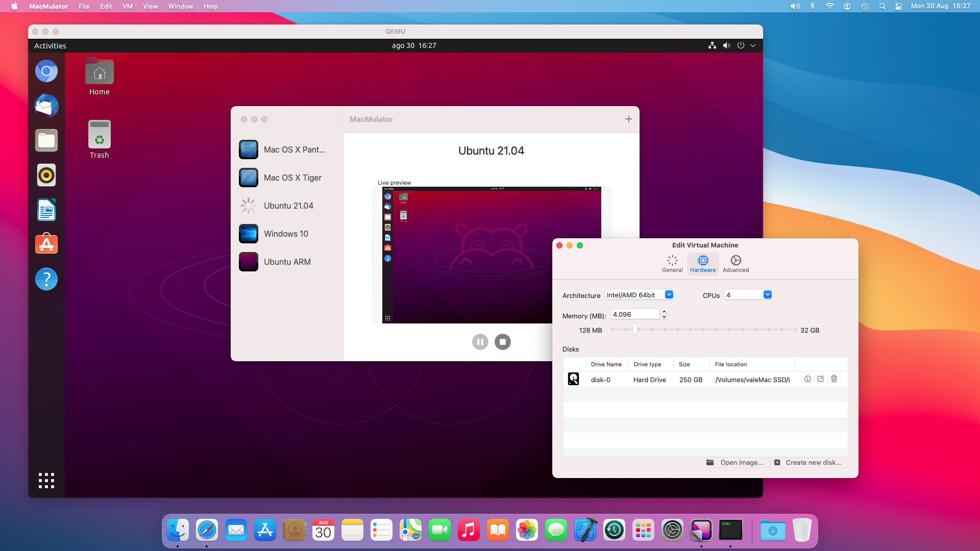Open Chromium from the Ubuntu dock
The width and height of the screenshot is (980, 551).
tap(46, 71)
